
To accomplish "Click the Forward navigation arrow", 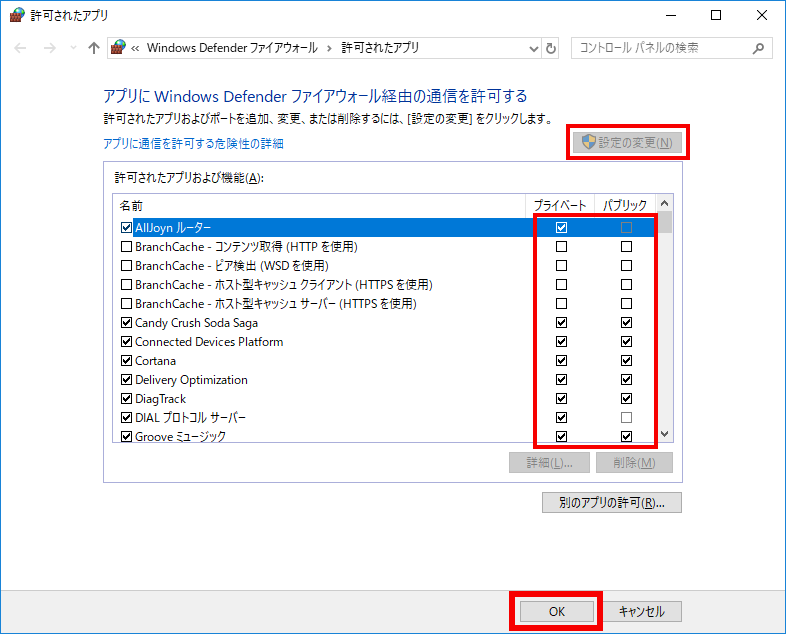I will coord(50,48).
